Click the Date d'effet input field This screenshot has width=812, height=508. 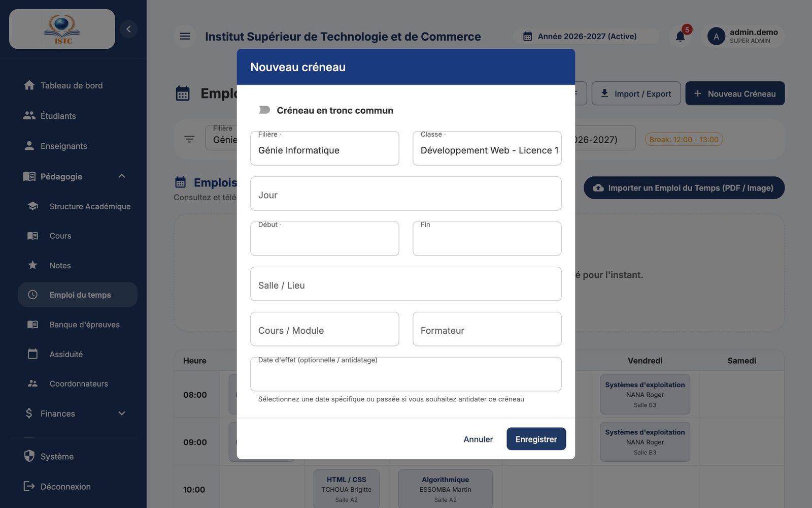(405, 374)
